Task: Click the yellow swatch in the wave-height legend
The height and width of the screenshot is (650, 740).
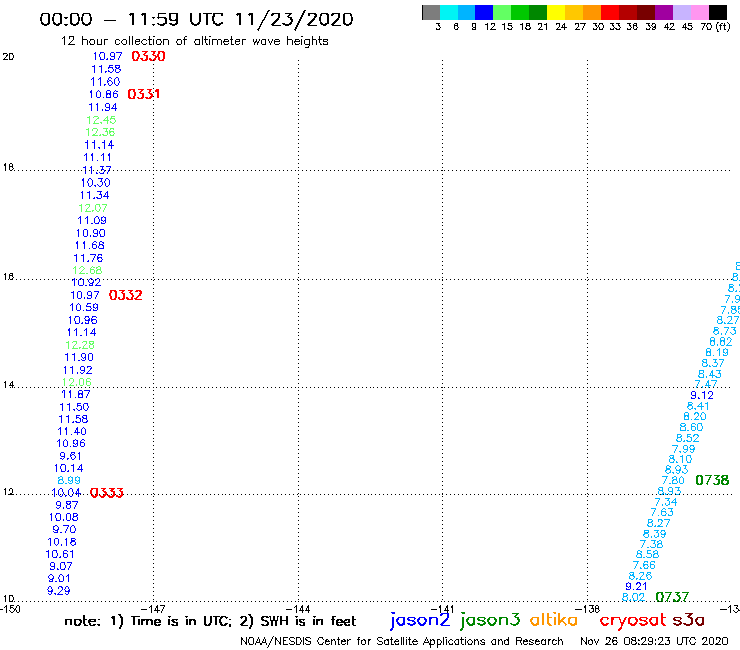Action: coord(556,12)
